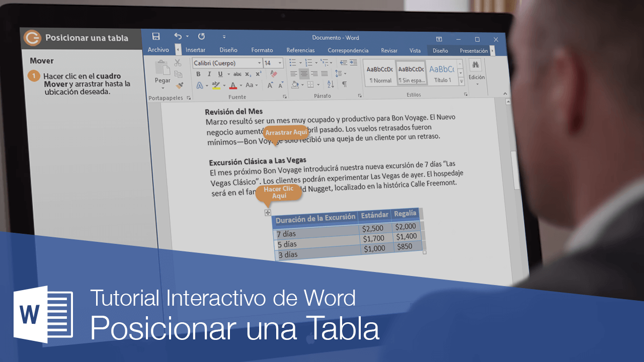Click the Line Spacing icon
This screenshot has width=644, height=362.
click(x=339, y=73)
